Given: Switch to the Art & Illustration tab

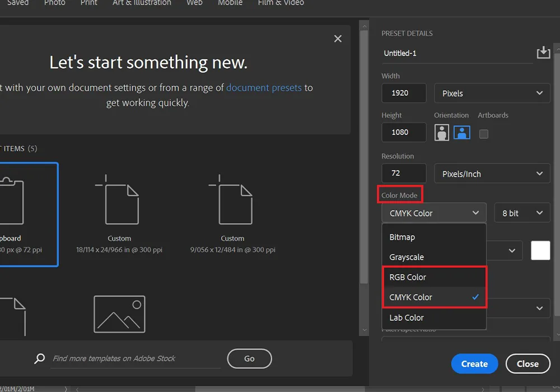Looking at the screenshot, I should click(142, 3).
